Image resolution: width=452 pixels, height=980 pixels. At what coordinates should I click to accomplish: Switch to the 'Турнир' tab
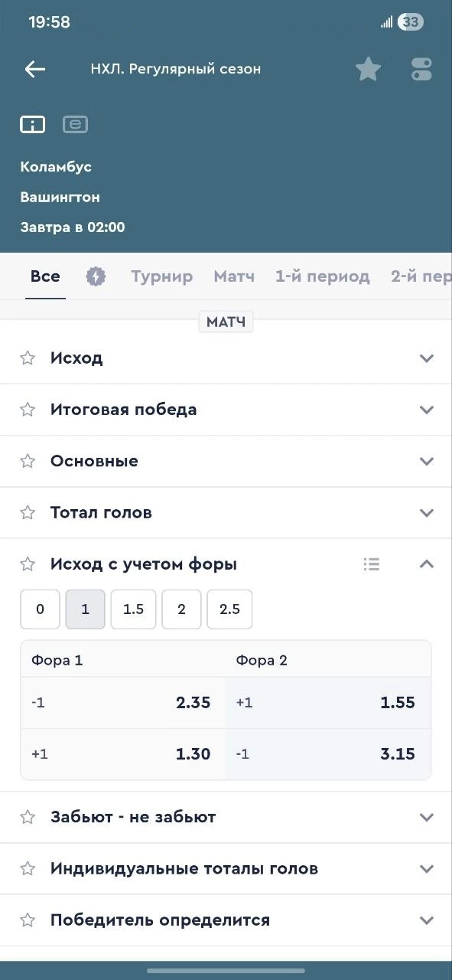coord(161,276)
